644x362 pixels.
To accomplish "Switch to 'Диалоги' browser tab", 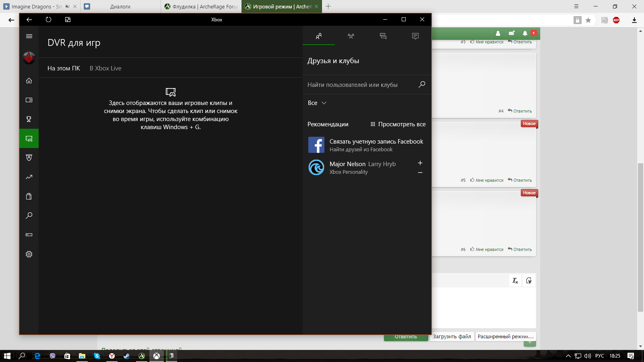I will pos(120,6).
